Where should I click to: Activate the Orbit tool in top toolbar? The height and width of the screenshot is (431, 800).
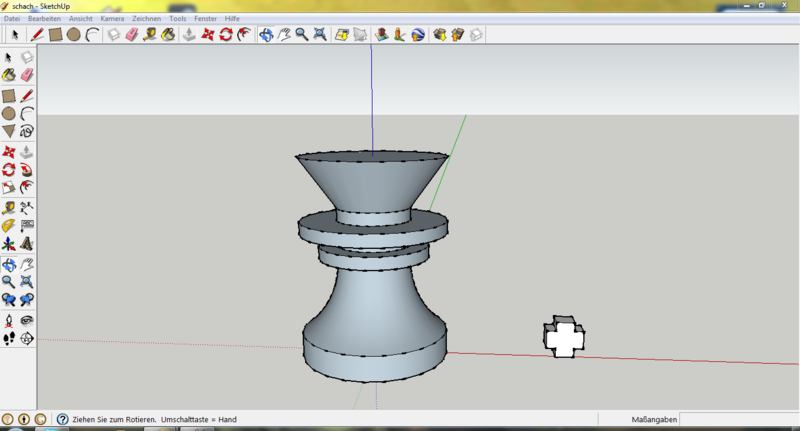click(266, 34)
